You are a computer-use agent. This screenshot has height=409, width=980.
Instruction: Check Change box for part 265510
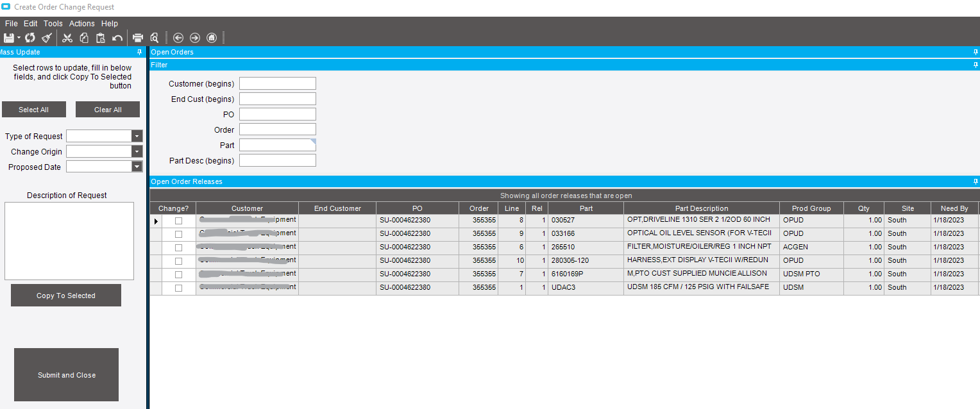[x=178, y=247]
